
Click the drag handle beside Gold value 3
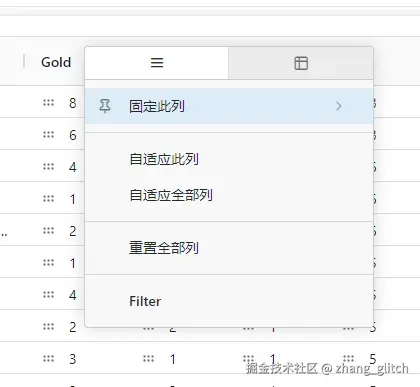[48, 359]
